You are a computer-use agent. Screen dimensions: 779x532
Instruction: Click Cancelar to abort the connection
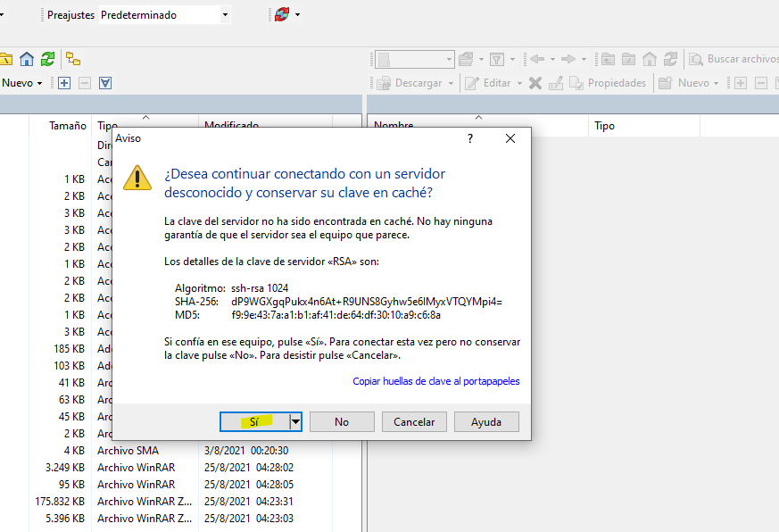click(414, 422)
